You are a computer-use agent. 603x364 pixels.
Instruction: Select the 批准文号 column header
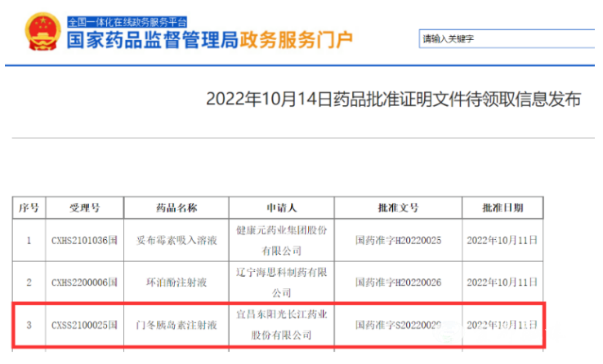pos(398,208)
